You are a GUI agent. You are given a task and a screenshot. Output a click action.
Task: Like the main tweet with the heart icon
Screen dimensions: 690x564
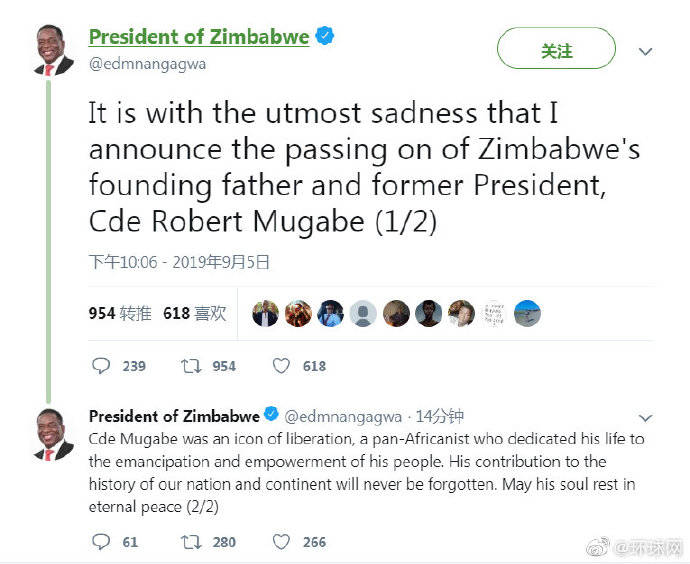click(x=281, y=366)
